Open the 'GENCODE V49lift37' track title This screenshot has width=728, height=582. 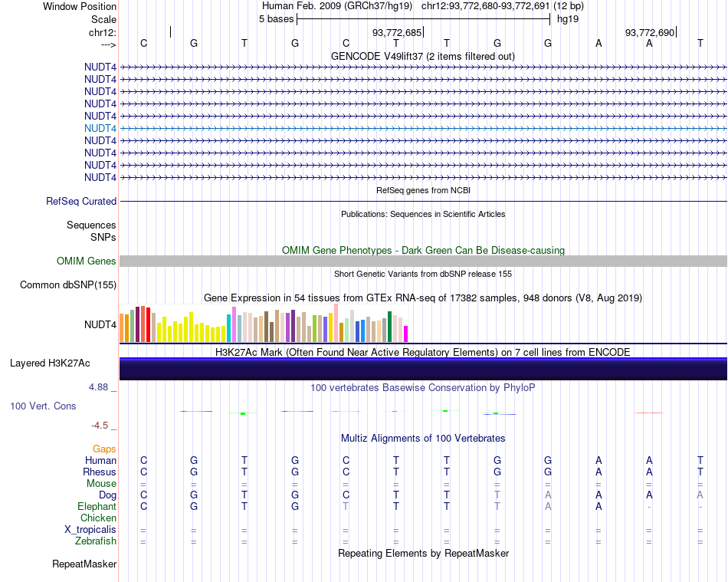click(423, 56)
